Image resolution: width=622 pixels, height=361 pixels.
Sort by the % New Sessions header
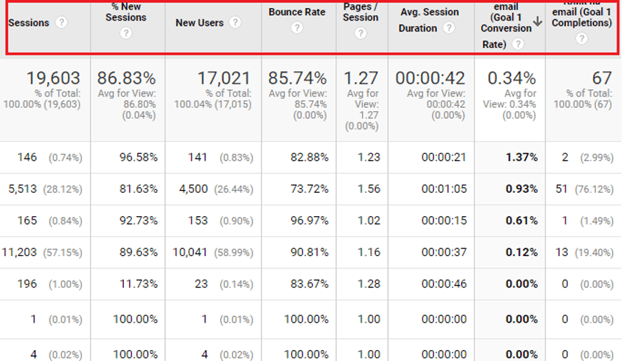click(x=126, y=12)
